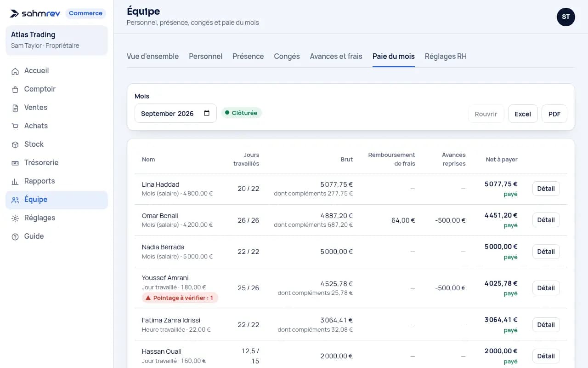
Task: Open Détail for Omar Benali
Action: 546,220
